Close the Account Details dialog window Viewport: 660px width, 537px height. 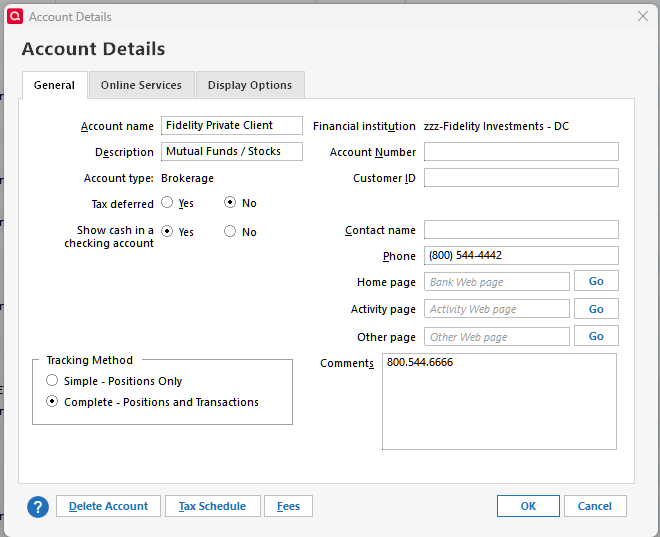(643, 16)
